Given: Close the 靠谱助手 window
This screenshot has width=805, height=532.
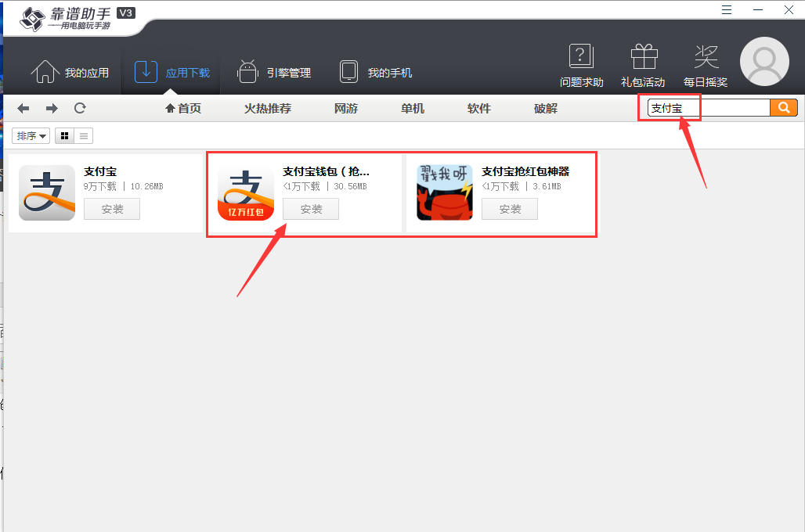Looking at the screenshot, I should pos(789,9).
